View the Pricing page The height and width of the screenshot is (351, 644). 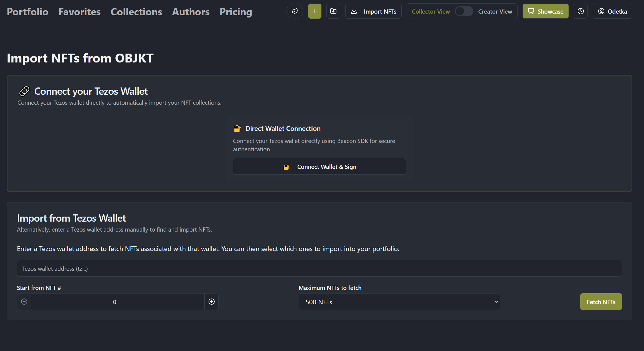tap(236, 12)
